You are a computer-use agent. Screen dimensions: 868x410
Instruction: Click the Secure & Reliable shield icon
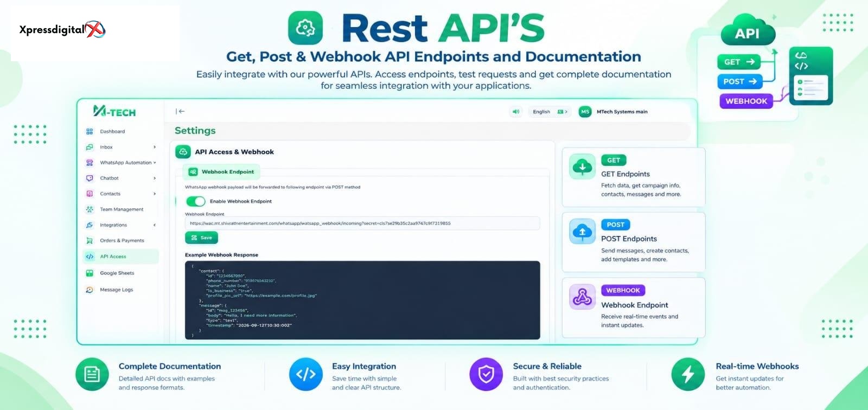pos(486,374)
